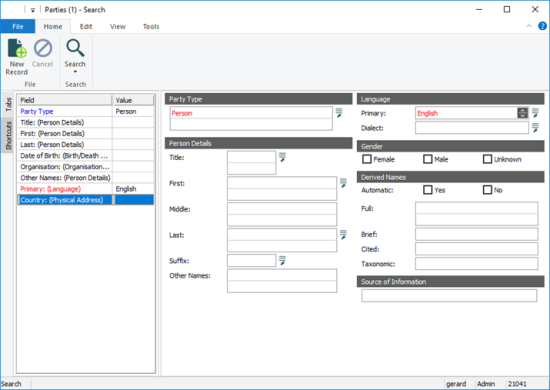The width and height of the screenshot is (550, 390).
Task: Check the Male gender checkbox
Action: (428, 159)
